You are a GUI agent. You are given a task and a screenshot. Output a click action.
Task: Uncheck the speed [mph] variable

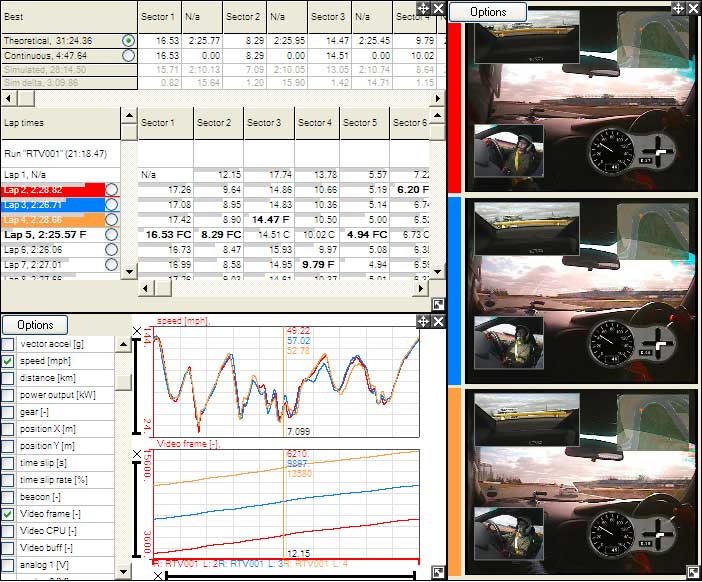[8, 361]
